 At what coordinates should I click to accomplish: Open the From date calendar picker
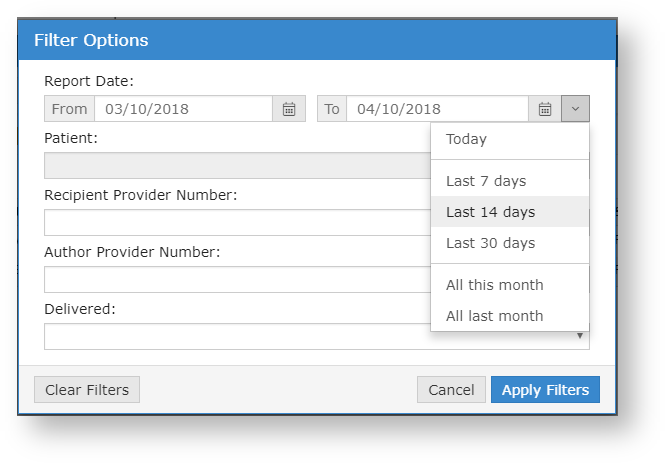pyautogui.click(x=289, y=109)
